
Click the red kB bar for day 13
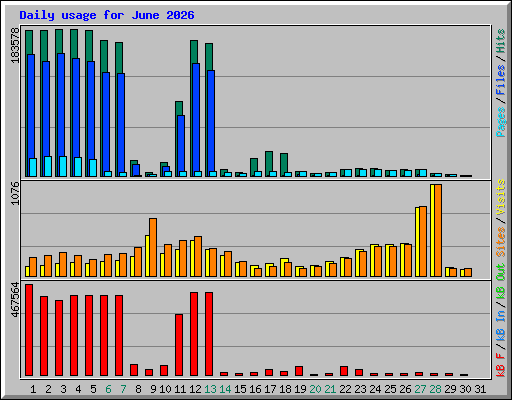pyautogui.click(x=209, y=334)
